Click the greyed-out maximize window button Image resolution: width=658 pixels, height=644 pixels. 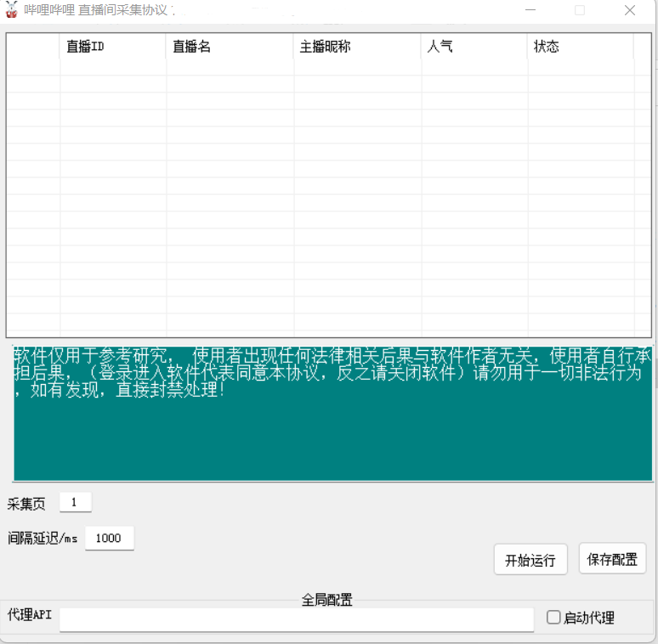580,10
